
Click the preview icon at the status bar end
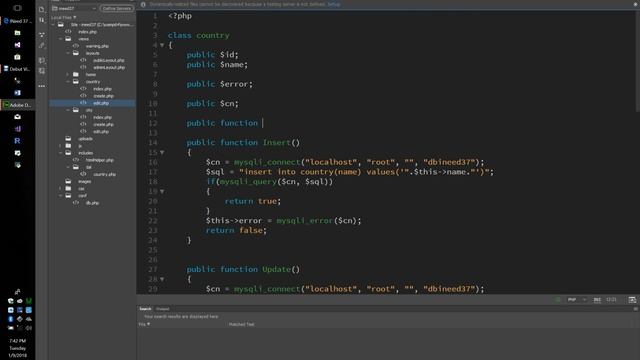[x=632, y=300]
